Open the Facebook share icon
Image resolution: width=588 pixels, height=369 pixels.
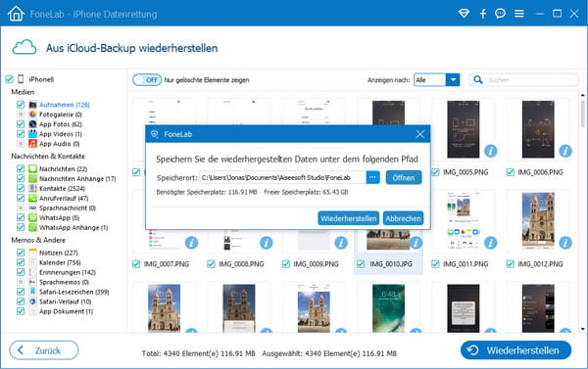pyautogui.click(x=482, y=14)
